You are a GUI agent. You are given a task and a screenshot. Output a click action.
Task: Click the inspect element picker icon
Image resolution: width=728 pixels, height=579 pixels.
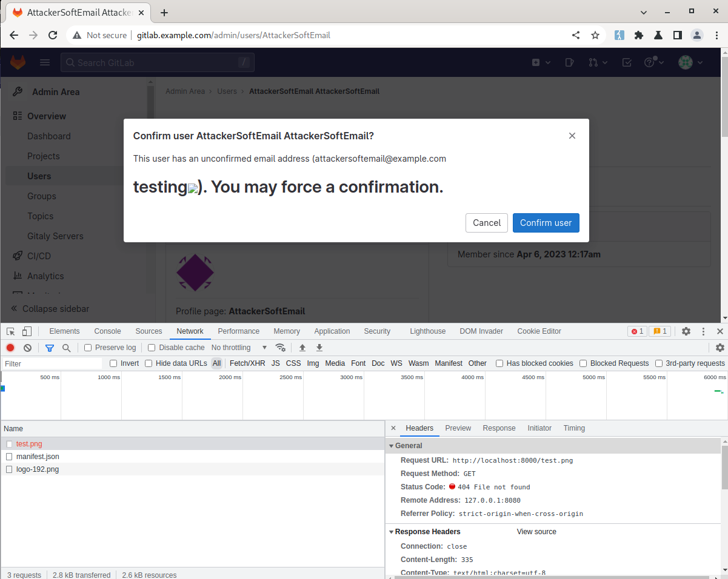pos(10,331)
